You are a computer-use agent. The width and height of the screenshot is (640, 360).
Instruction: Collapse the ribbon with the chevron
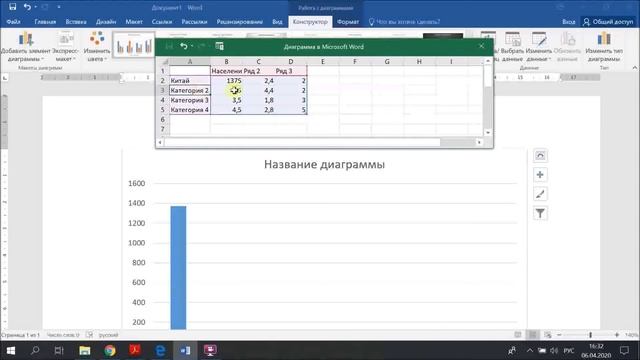pyautogui.click(x=635, y=68)
